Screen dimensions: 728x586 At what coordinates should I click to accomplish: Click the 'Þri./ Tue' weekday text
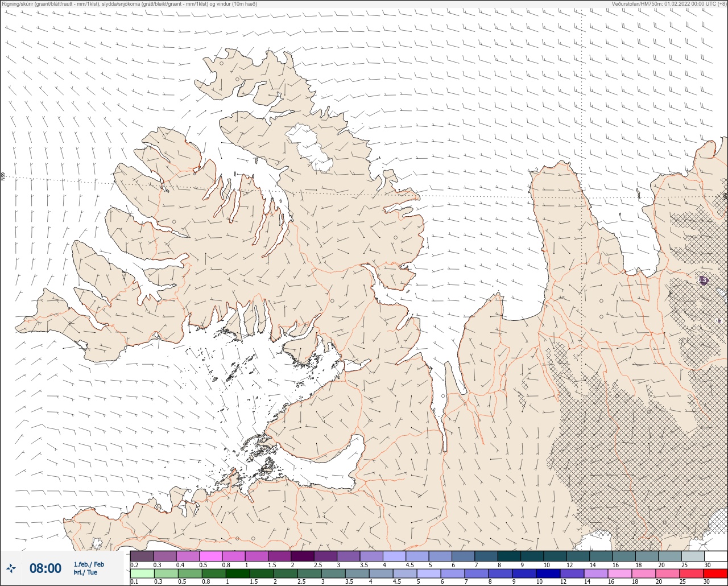pyautogui.click(x=85, y=572)
